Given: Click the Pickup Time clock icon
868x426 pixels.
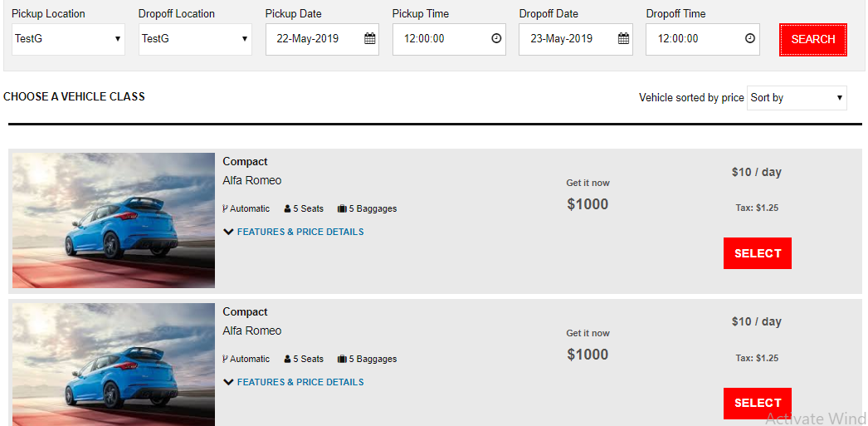Looking at the screenshot, I should pos(496,39).
